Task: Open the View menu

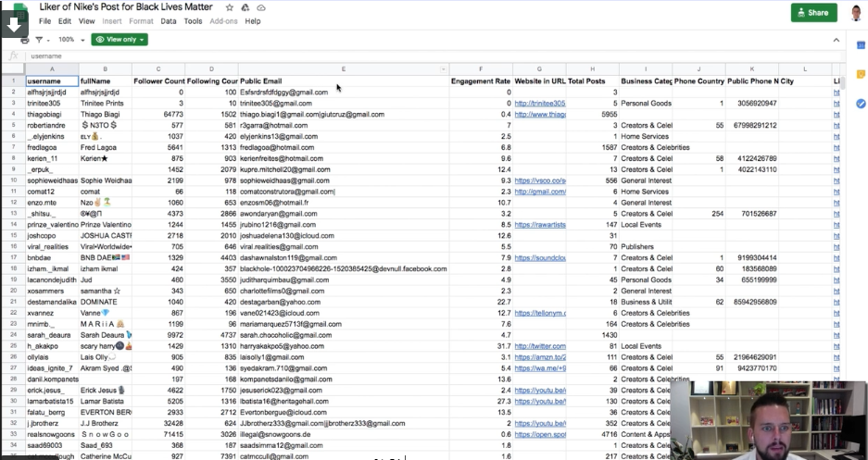Action: coord(86,21)
